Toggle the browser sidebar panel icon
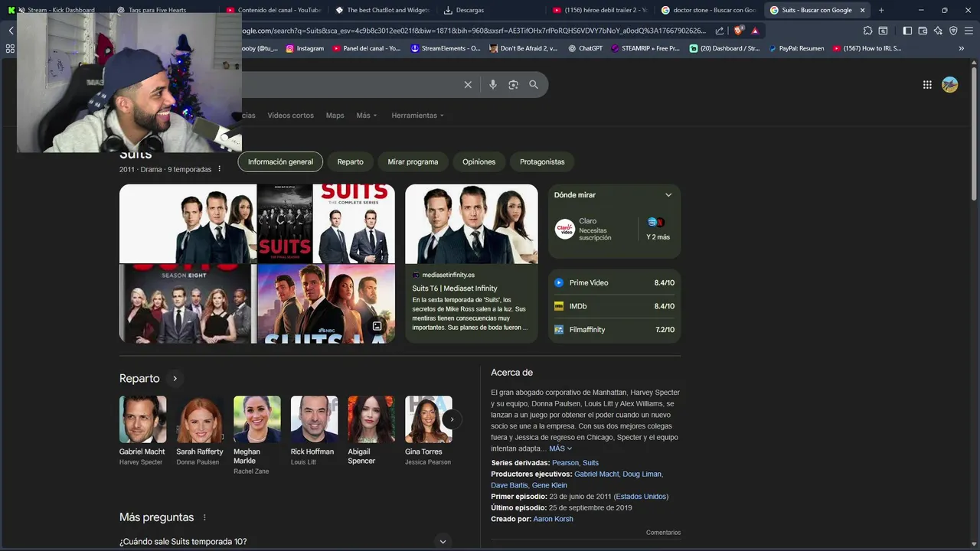The height and width of the screenshot is (551, 980). 907,31
